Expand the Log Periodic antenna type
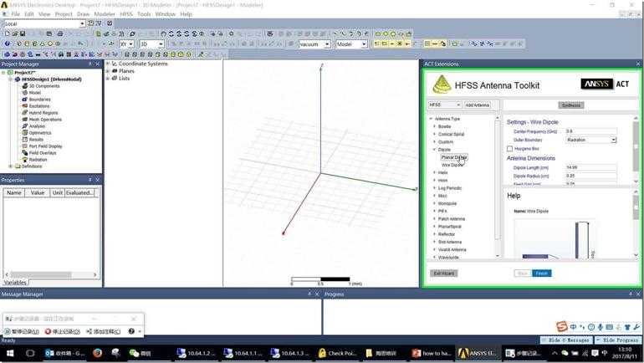The height and width of the screenshot is (363, 644). [434, 188]
